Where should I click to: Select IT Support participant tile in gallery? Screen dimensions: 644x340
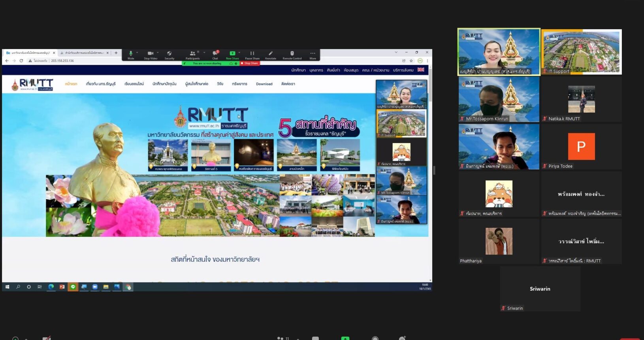click(x=582, y=52)
